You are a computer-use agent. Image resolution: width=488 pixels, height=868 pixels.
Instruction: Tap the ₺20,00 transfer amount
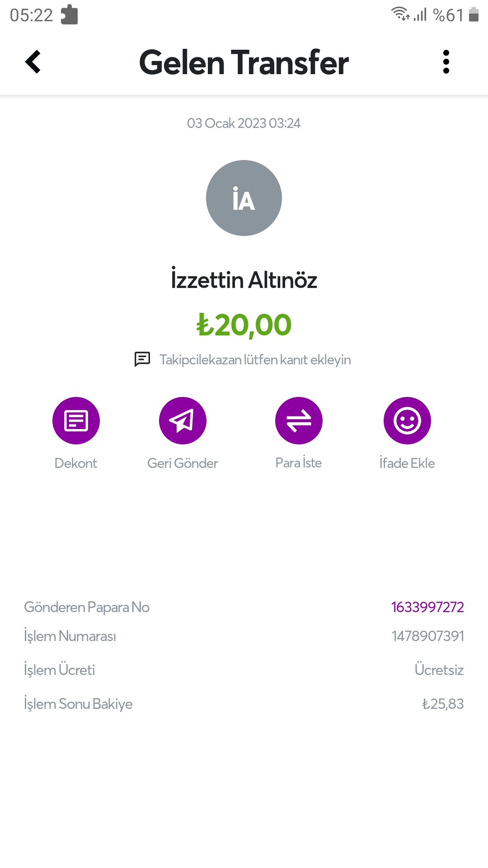click(x=244, y=325)
